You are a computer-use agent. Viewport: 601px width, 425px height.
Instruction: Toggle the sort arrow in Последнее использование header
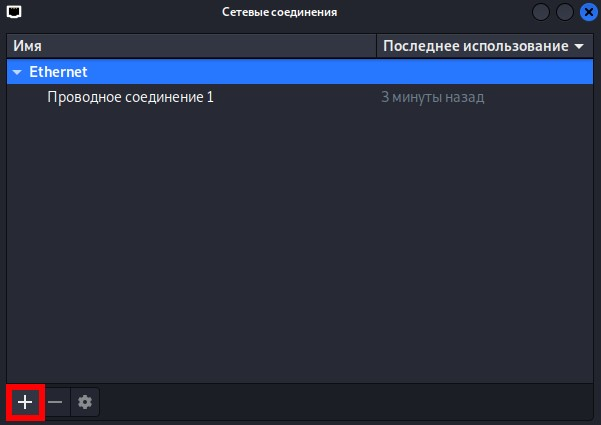click(x=579, y=46)
